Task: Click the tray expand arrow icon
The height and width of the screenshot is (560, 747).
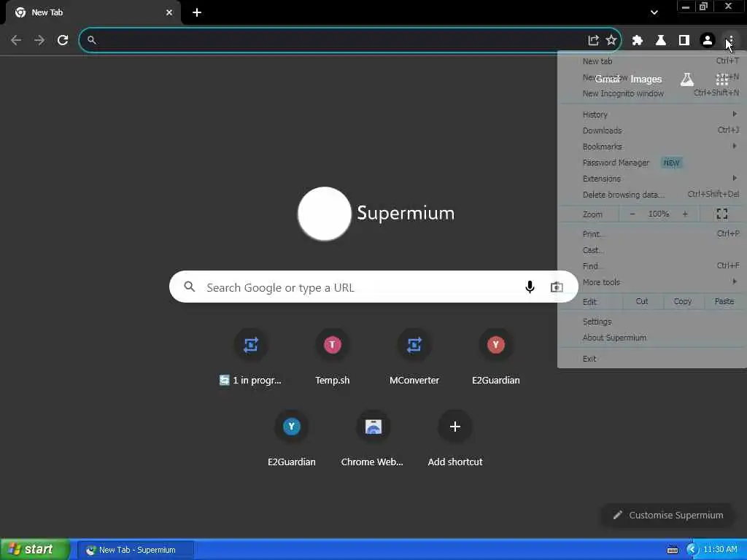Action: (692, 550)
